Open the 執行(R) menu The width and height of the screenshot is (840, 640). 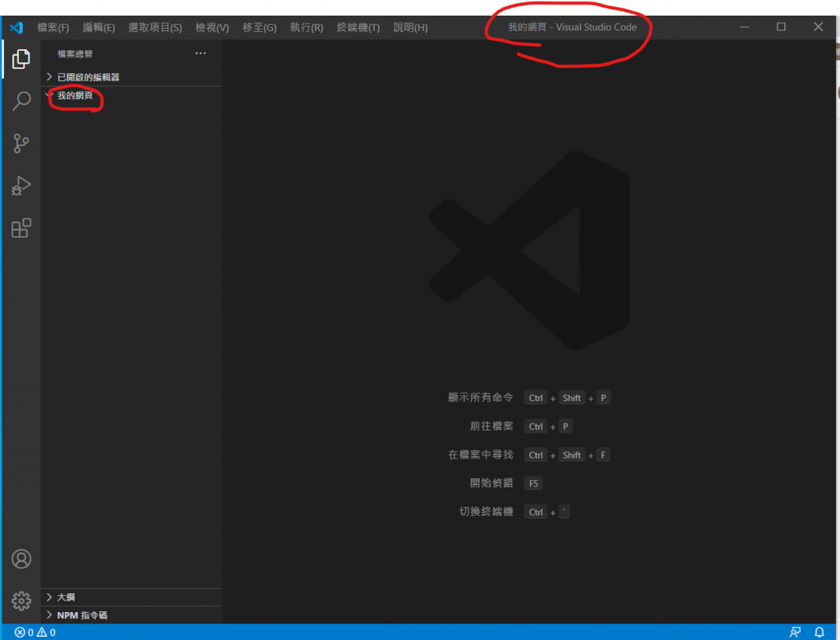tap(307, 27)
